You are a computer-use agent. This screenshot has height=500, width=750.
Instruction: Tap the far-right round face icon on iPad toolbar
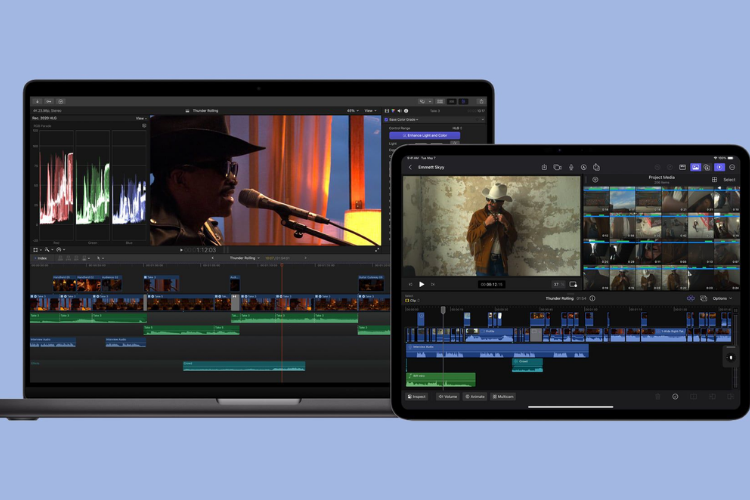pyautogui.click(x=732, y=167)
